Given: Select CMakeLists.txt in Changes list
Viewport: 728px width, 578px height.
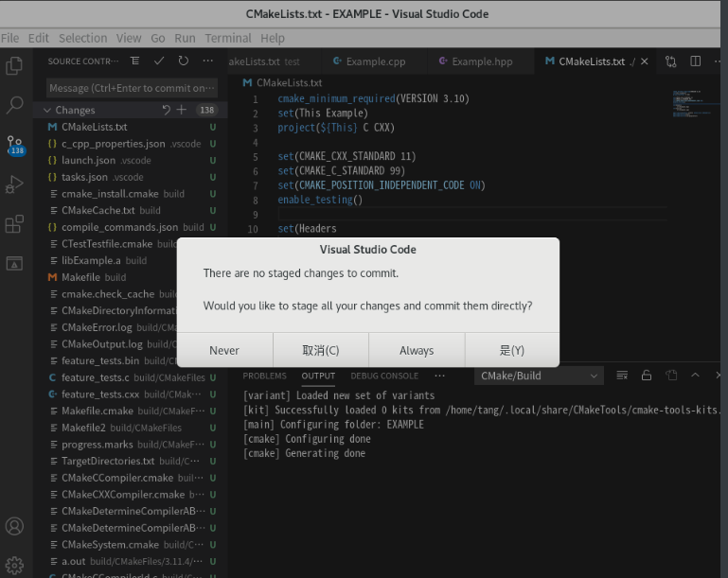Looking at the screenshot, I should coord(131,127).
